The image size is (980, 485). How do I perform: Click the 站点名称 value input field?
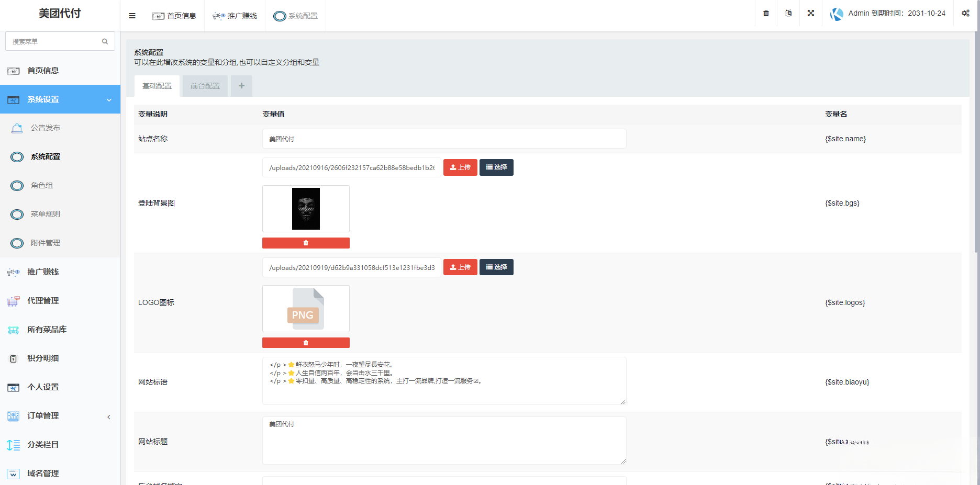tap(444, 139)
